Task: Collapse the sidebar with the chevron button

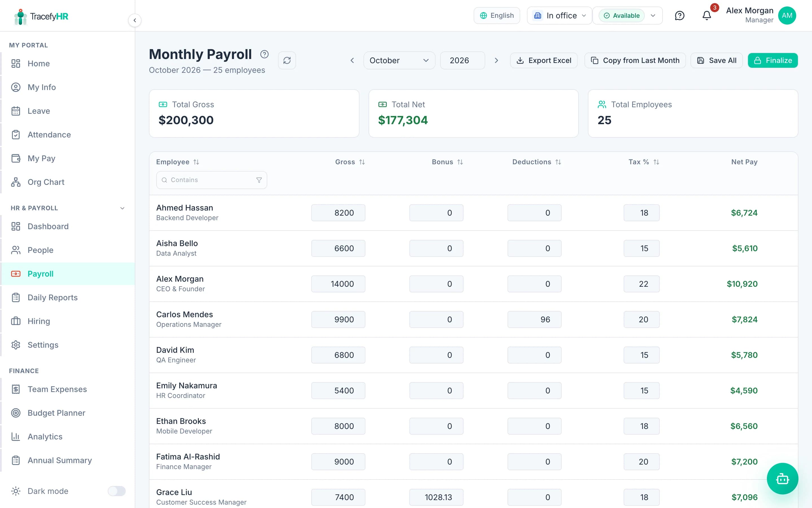Action: tap(134, 20)
